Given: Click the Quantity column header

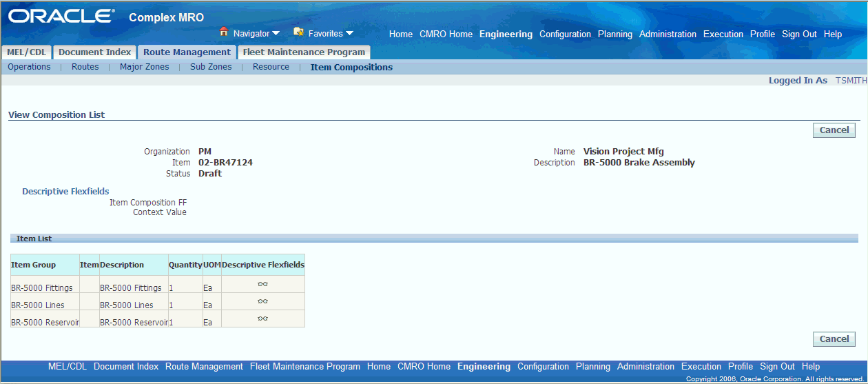Looking at the screenshot, I should point(185,265).
